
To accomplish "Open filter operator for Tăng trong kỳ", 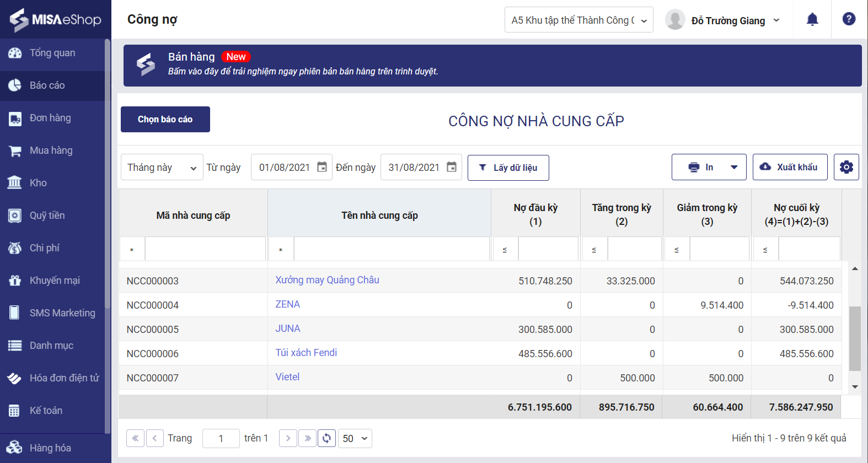I will (x=594, y=249).
